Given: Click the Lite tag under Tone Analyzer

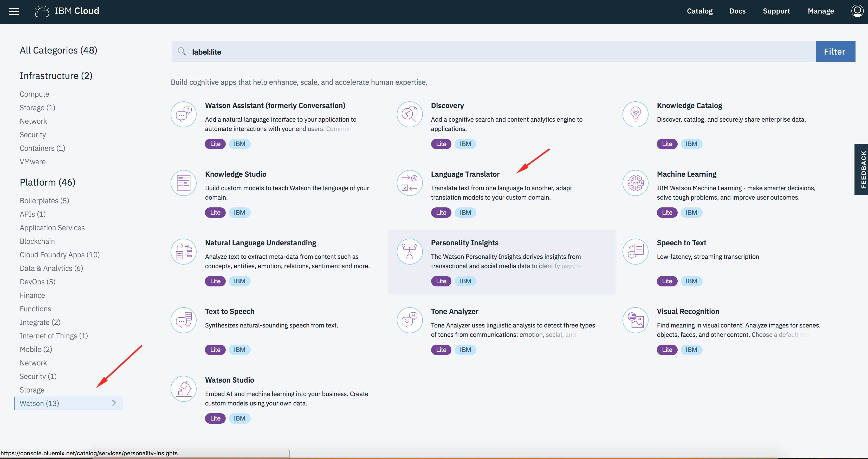Looking at the screenshot, I should [x=441, y=350].
